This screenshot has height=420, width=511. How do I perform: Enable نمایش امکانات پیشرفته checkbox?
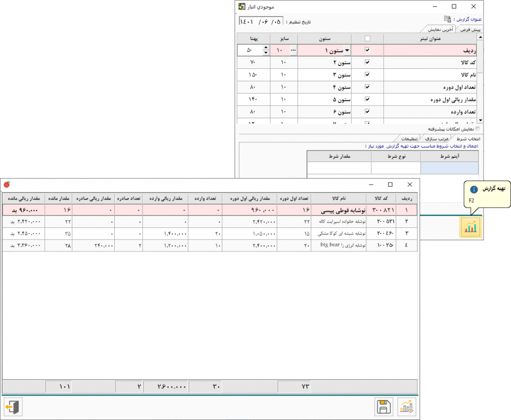point(477,129)
